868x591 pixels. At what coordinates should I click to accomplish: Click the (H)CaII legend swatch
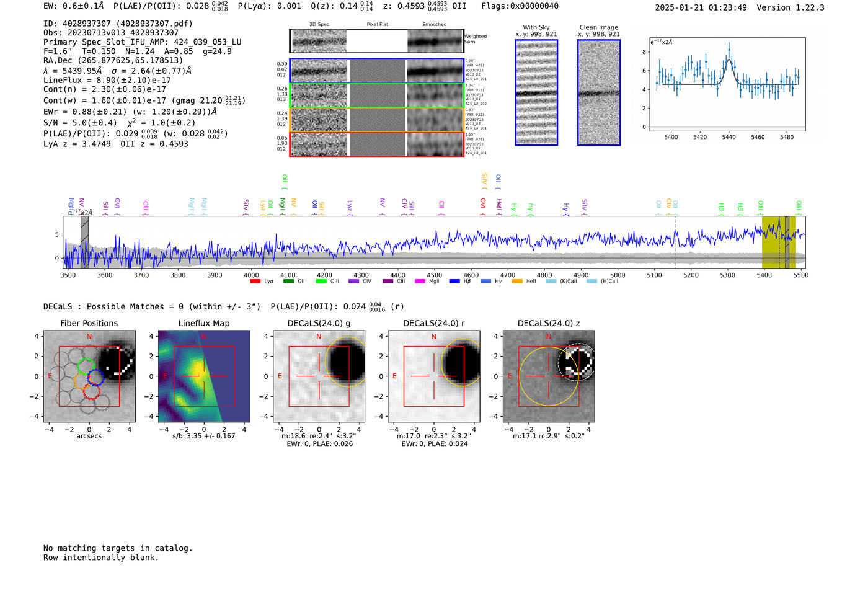[591, 282]
